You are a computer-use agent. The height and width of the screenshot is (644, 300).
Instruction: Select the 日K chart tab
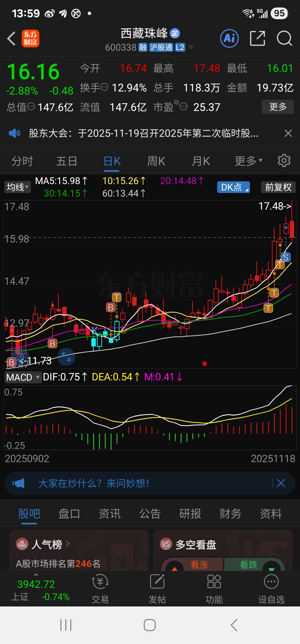click(112, 161)
